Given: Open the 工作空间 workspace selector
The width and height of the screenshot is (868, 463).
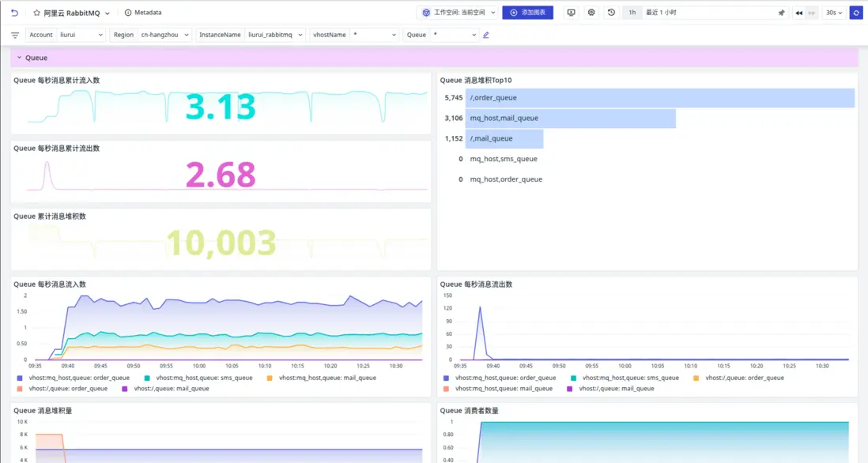Looking at the screenshot, I should click(459, 13).
